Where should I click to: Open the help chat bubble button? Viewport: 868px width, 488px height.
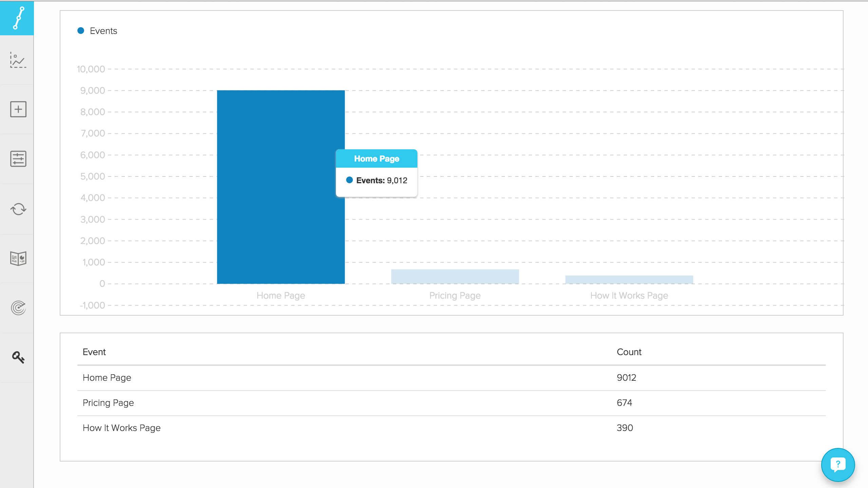click(x=837, y=464)
